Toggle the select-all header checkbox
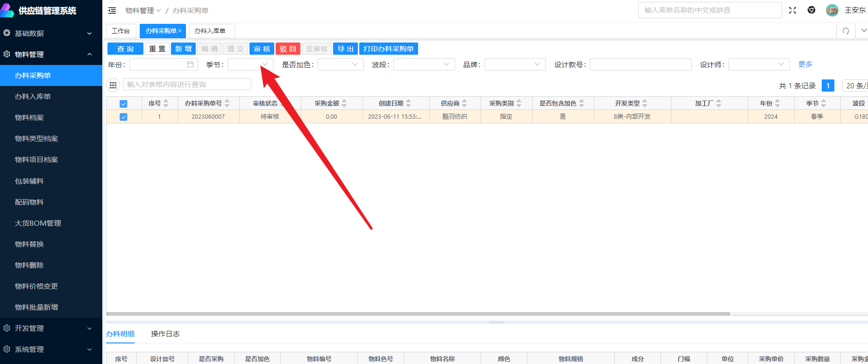 click(123, 104)
